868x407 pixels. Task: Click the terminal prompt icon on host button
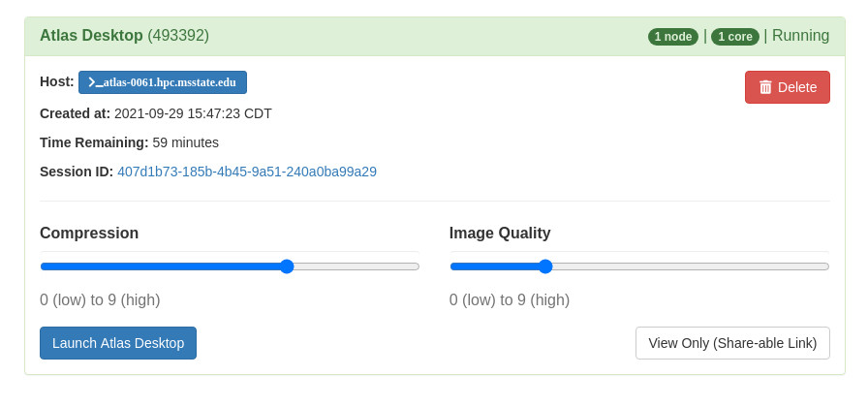point(95,82)
